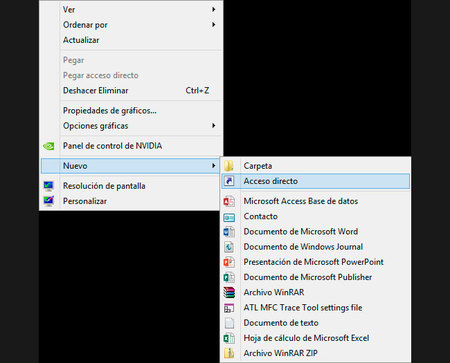Click the Microsoft Publisher icon
Screen dimensions: 450x363
[229, 277]
